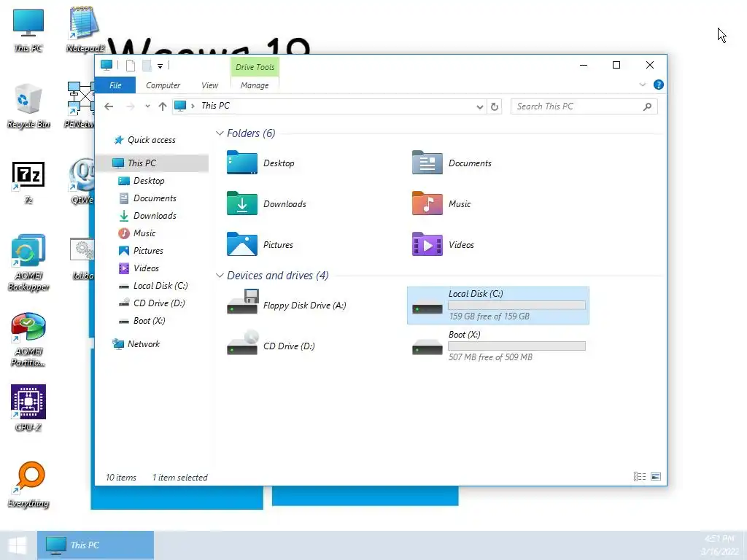The height and width of the screenshot is (560, 747).
Task: Click the address bar chevron before This PC
Action: [x=193, y=106]
